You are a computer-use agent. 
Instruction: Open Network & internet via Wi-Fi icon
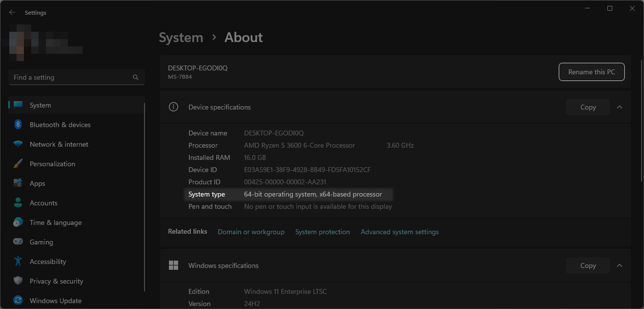[x=18, y=144]
